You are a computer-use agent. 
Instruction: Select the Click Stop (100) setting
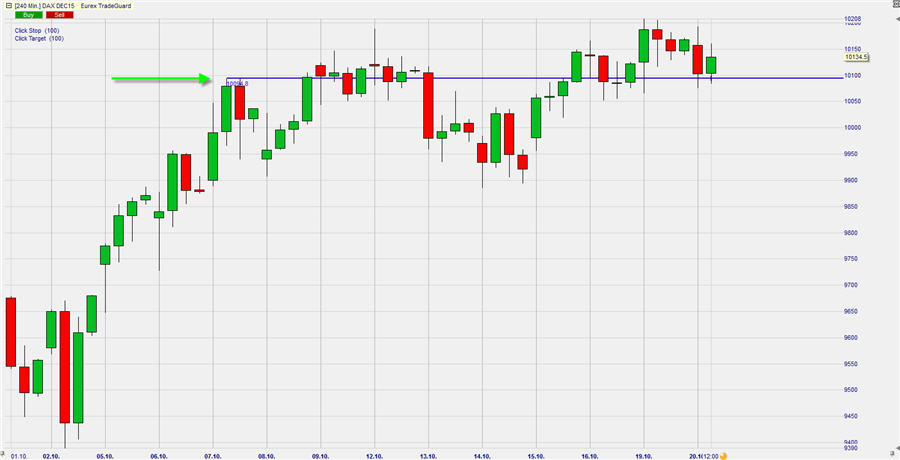tap(37, 30)
